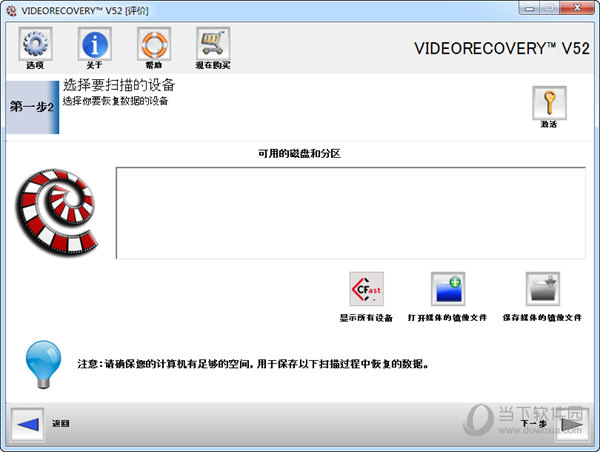This screenshot has height=452, width=600.
Task: Click the title bar application icon
Action: (x=11, y=11)
